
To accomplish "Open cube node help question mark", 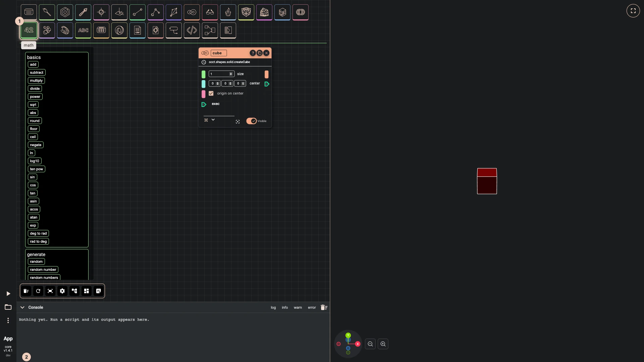I will coord(253,53).
